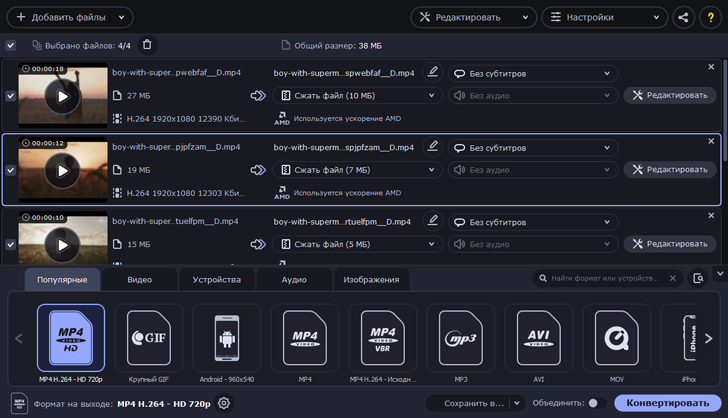Open compress file dropdown for second video
This screenshot has width=728, height=418.
coord(359,170)
